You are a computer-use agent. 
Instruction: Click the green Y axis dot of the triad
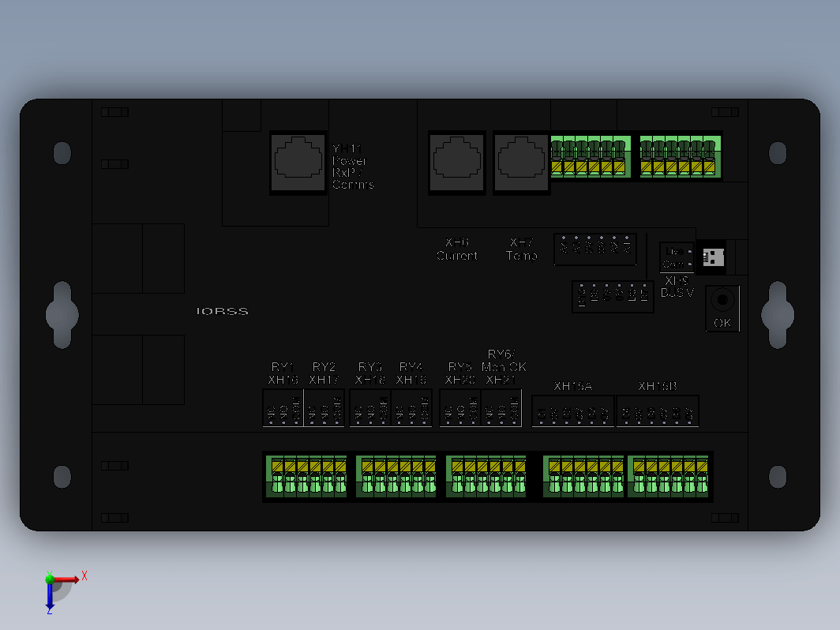click(50, 578)
